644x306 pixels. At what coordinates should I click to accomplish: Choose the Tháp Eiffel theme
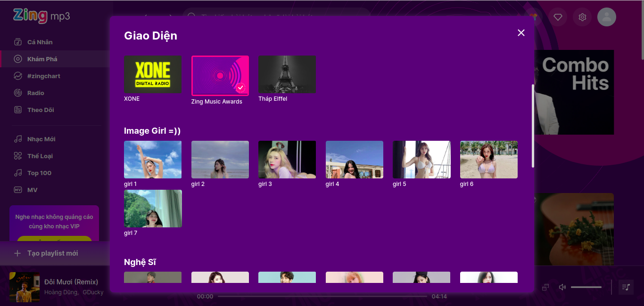coord(287,74)
